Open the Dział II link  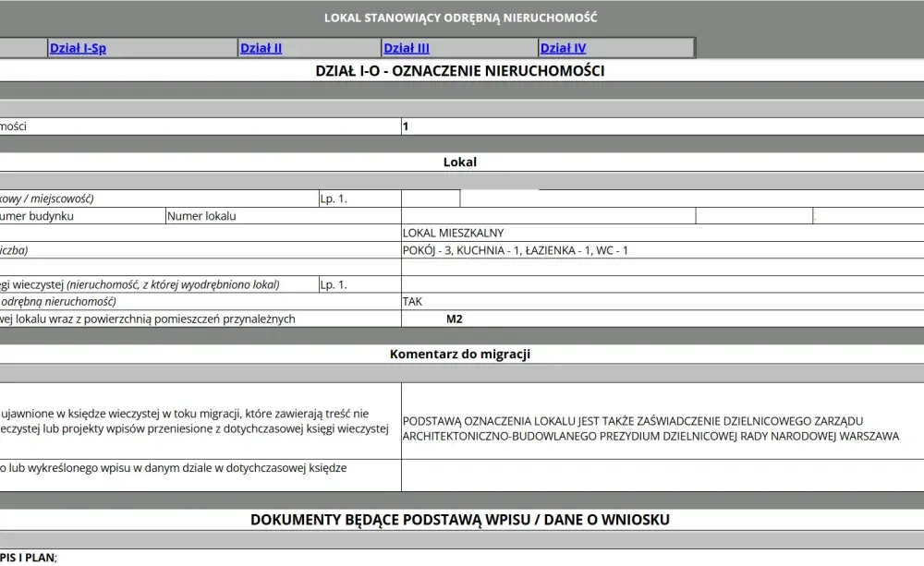[261, 48]
